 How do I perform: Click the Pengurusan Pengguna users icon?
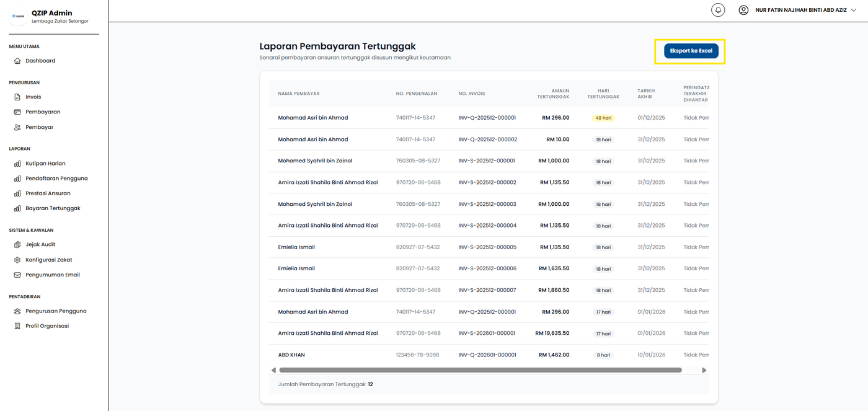[x=17, y=311]
